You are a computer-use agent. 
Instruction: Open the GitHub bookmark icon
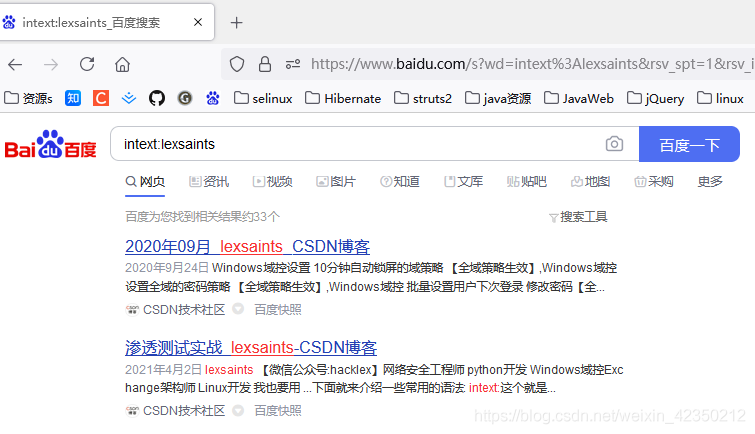coord(156,98)
